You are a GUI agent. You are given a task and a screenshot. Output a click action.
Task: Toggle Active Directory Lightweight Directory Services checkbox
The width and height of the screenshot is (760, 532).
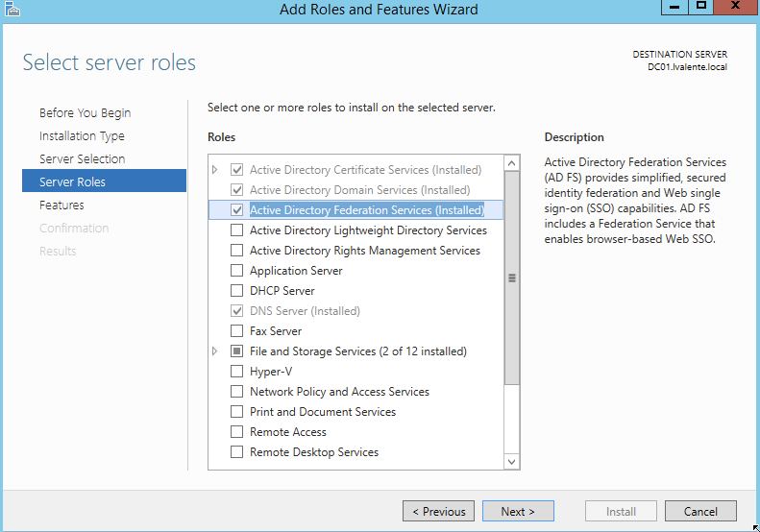click(x=236, y=230)
